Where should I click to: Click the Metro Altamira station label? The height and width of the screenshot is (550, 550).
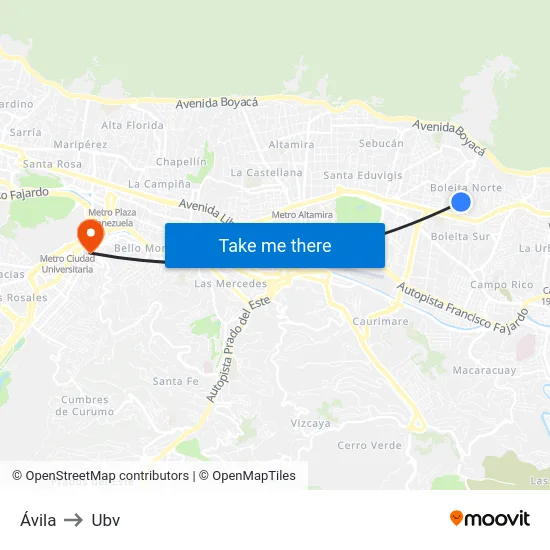(x=302, y=215)
